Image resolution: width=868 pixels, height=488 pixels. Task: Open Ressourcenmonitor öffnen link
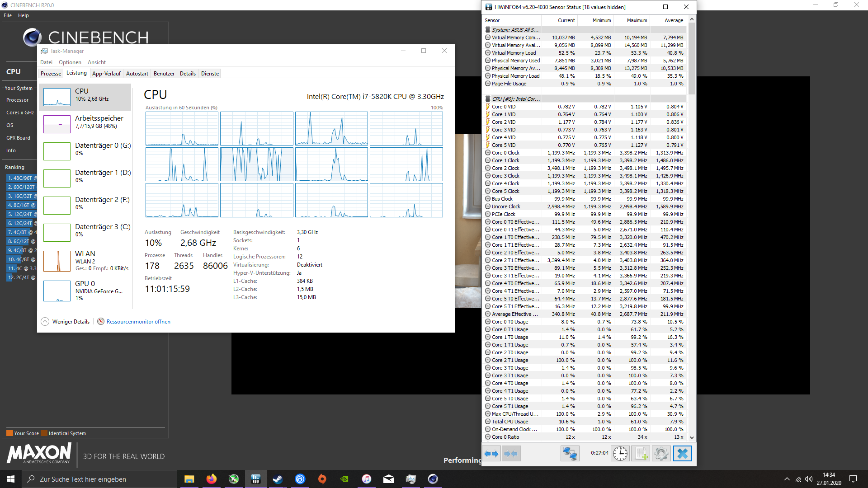pyautogui.click(x=138, y=322)
